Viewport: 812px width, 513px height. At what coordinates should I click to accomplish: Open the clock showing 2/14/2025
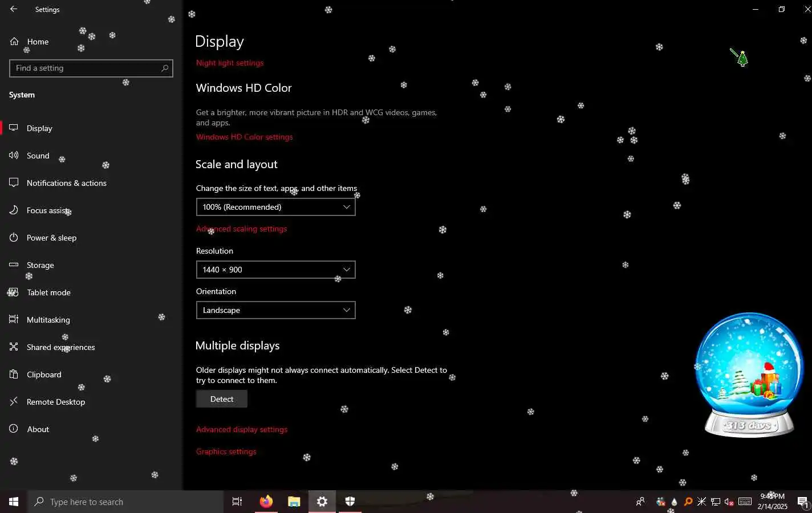pos(773,502)
